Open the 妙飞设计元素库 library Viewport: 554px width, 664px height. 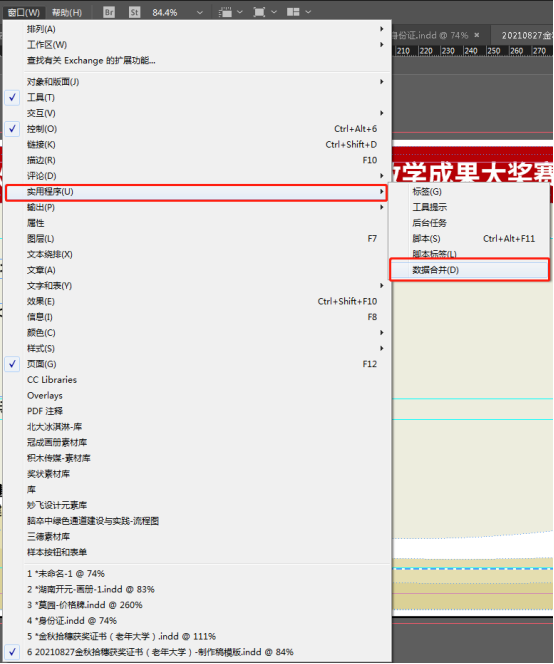coord(197,505)
